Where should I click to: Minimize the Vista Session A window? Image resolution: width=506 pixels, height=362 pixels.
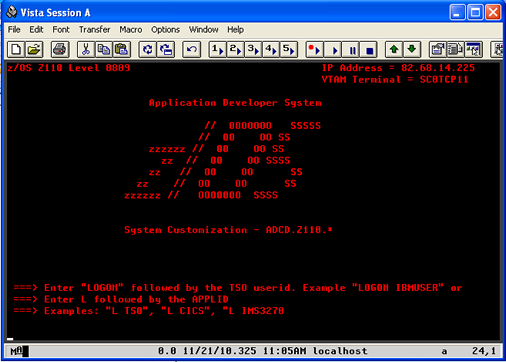457,13
